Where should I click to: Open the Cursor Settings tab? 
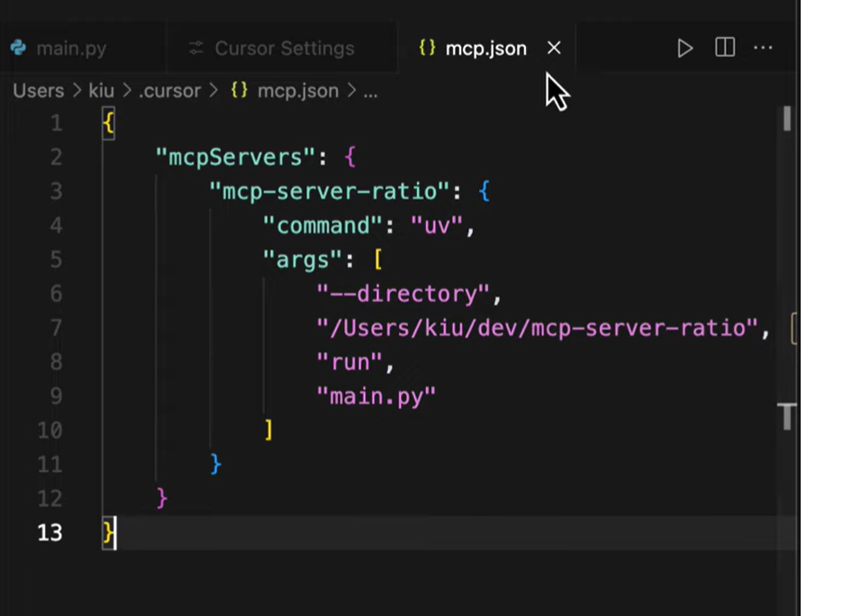[284, 49]
